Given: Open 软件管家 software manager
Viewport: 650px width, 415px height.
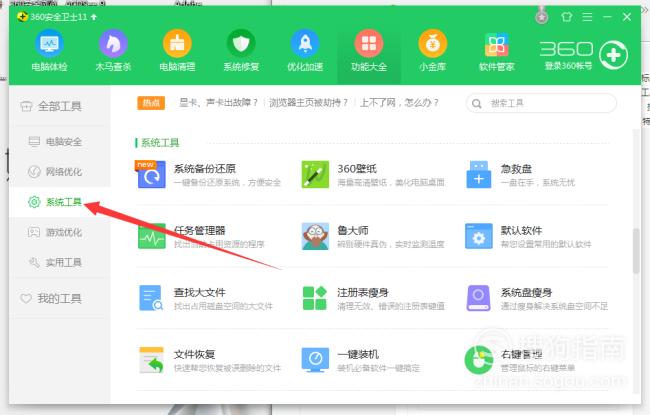Looking at the screenshot, I should click(x=496, y=51).
